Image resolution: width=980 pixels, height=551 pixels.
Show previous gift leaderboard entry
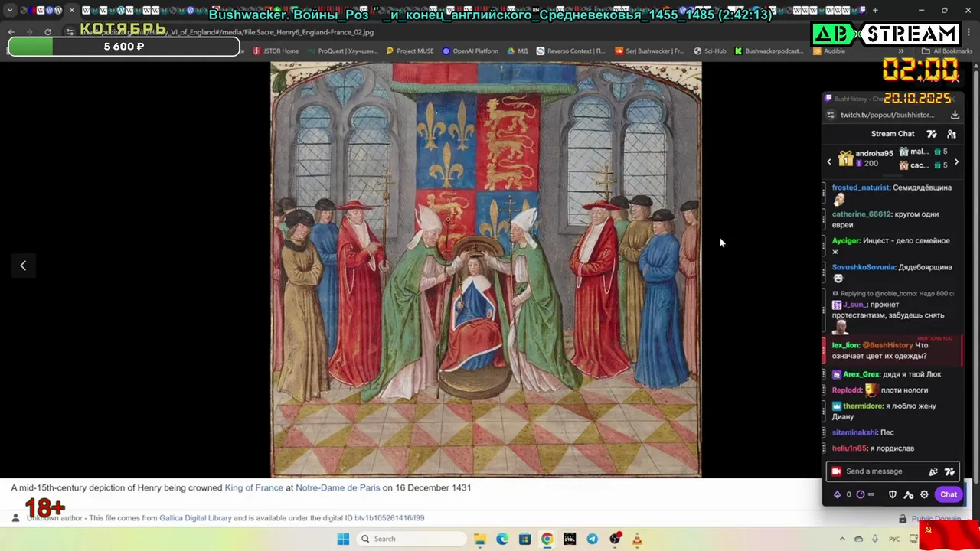point(828,161)
